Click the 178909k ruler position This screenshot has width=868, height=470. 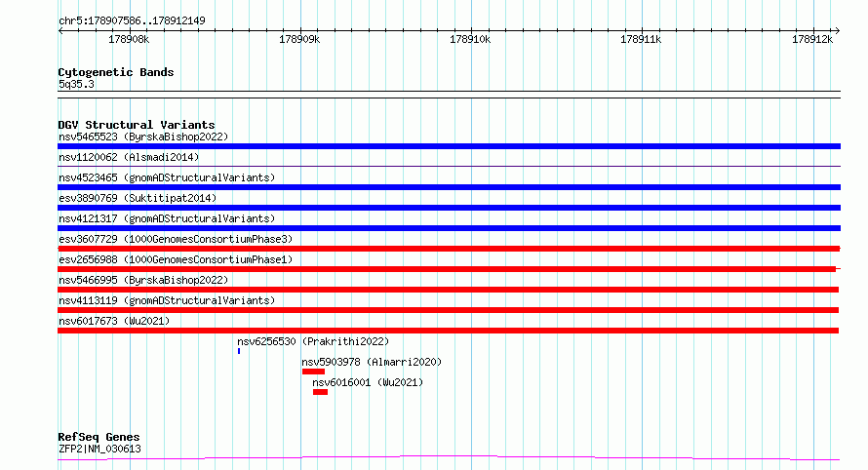coord(299,40)
